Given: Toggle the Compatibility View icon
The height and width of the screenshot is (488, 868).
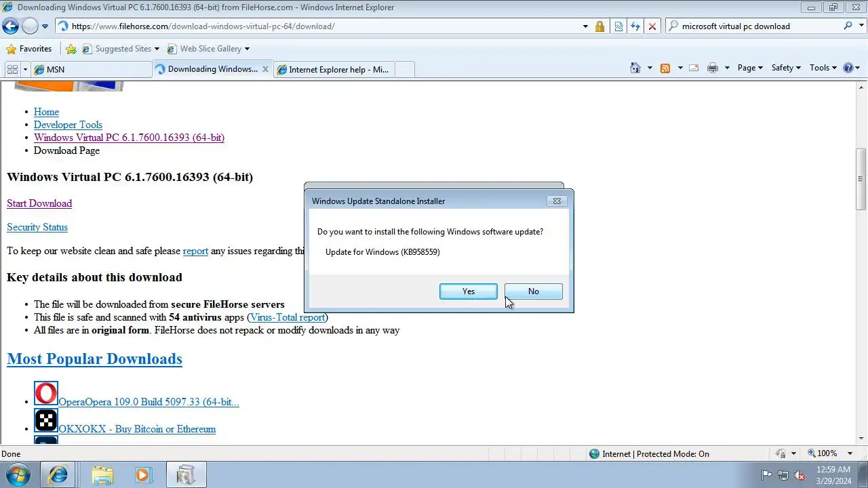Looking at the screenshot, I should coord(618,26).
